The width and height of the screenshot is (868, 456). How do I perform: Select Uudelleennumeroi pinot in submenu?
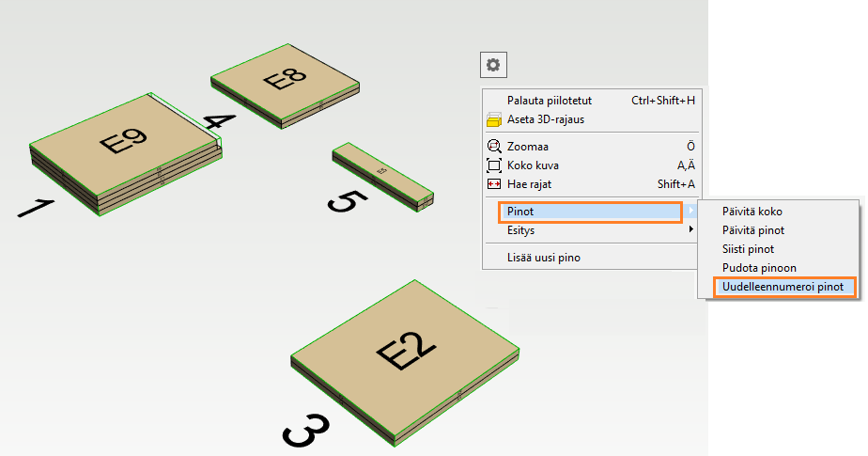[x=784, y=287]
